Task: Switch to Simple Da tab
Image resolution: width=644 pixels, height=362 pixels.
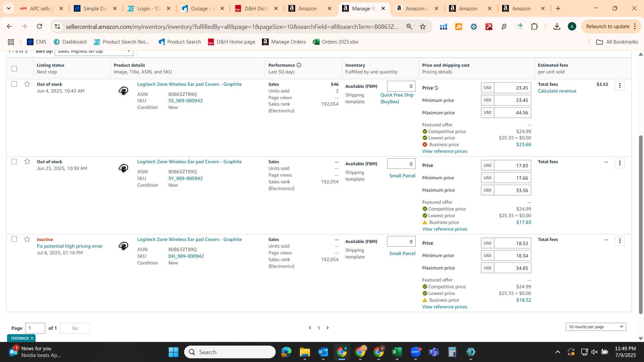Action: coord(95,8)
